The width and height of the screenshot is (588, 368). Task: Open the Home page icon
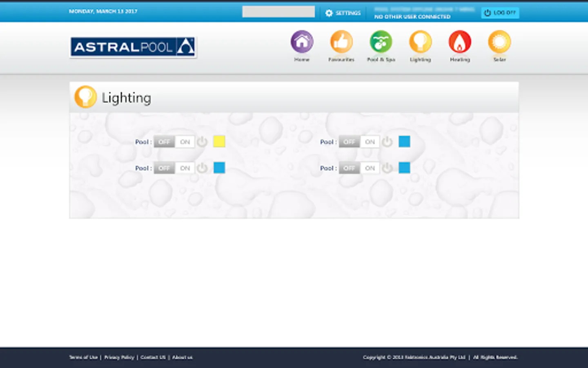click(302, 42)
